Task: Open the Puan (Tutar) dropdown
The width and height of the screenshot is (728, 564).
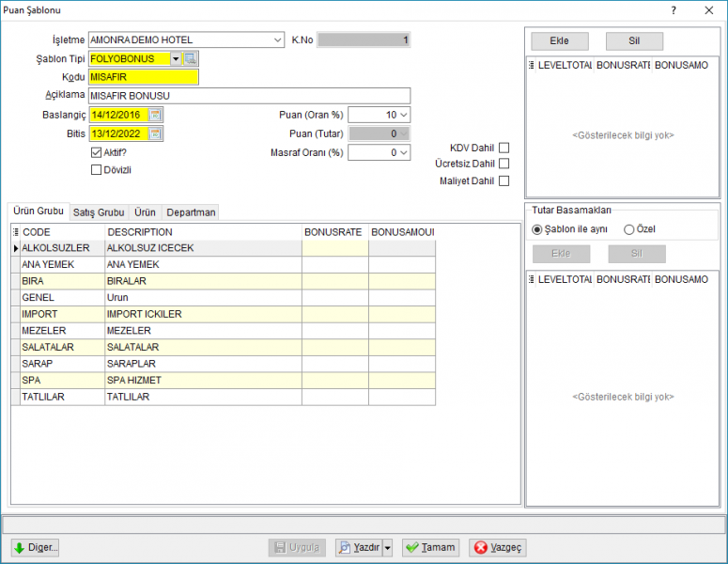Action: [x=404, y=133]
